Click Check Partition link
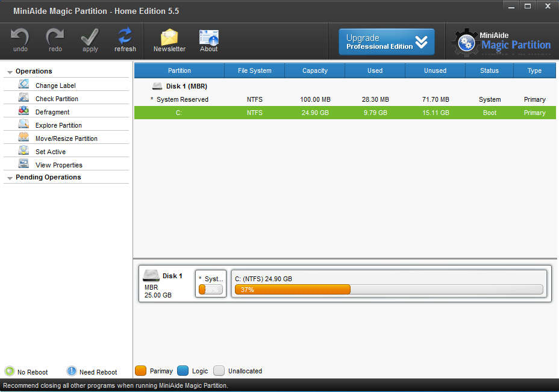The image size is (559, 392). pyautogui.click(x=57, y=99)
